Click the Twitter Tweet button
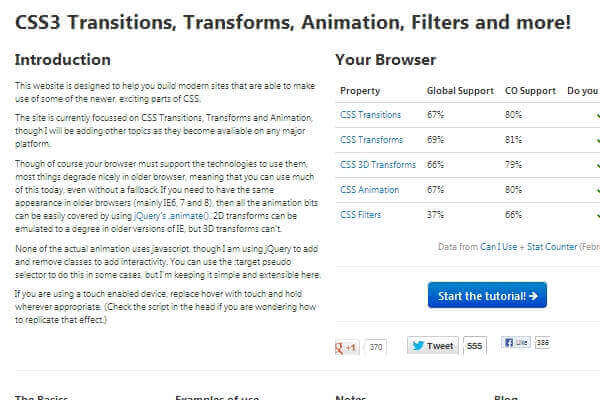The width and height of the screenshot is (600, 400). (x=431, y=346)
